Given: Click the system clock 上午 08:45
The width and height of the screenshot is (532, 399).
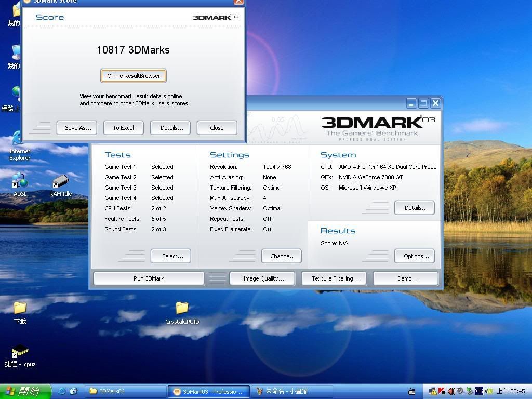Looking at the screenshot, I should point(511,391).
